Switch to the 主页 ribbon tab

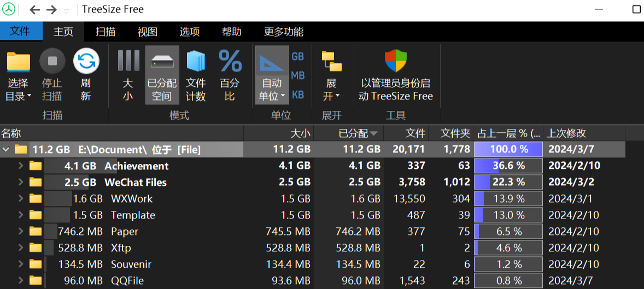[x=63, y=32]
